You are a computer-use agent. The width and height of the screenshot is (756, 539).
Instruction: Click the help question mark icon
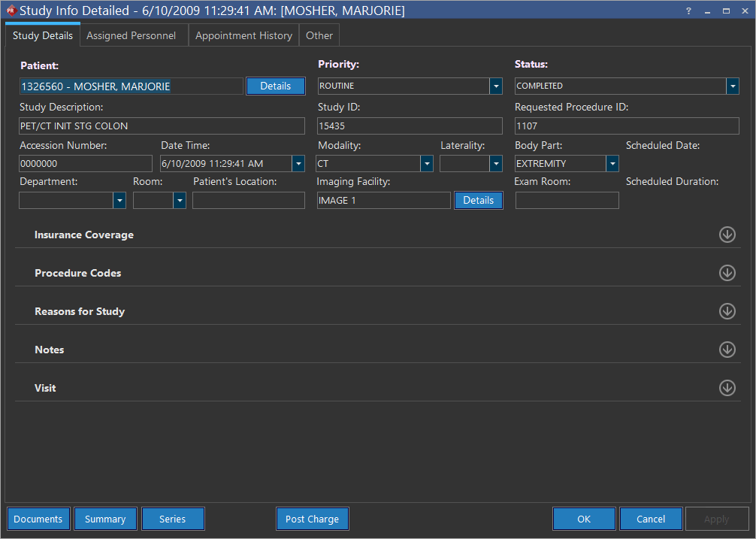coord(688,11)
